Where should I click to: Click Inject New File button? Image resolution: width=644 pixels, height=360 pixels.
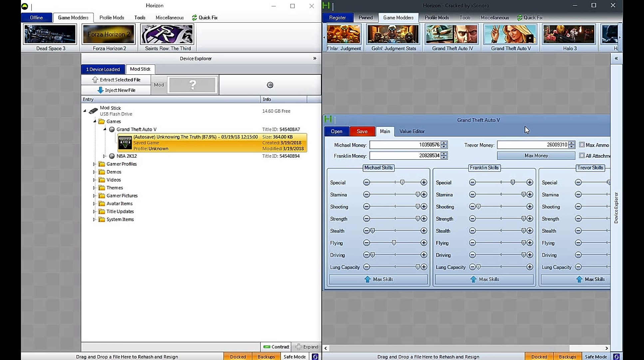click(x=116, y=90)
